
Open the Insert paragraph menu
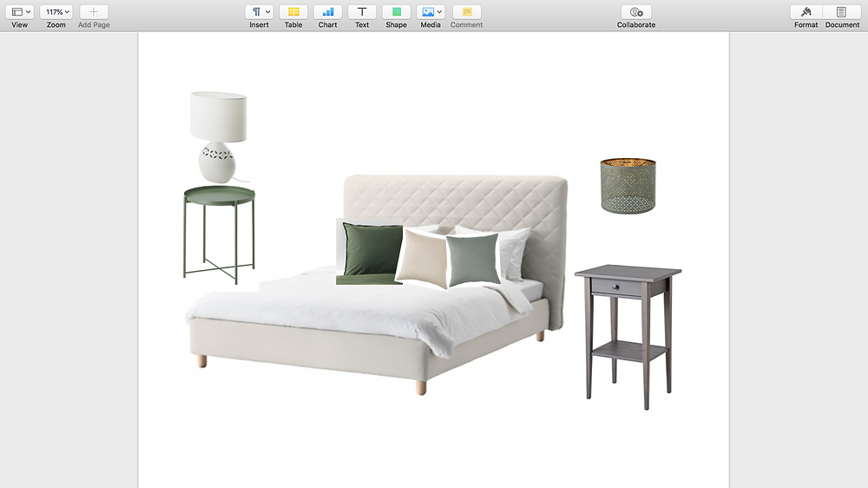[259, 12]
